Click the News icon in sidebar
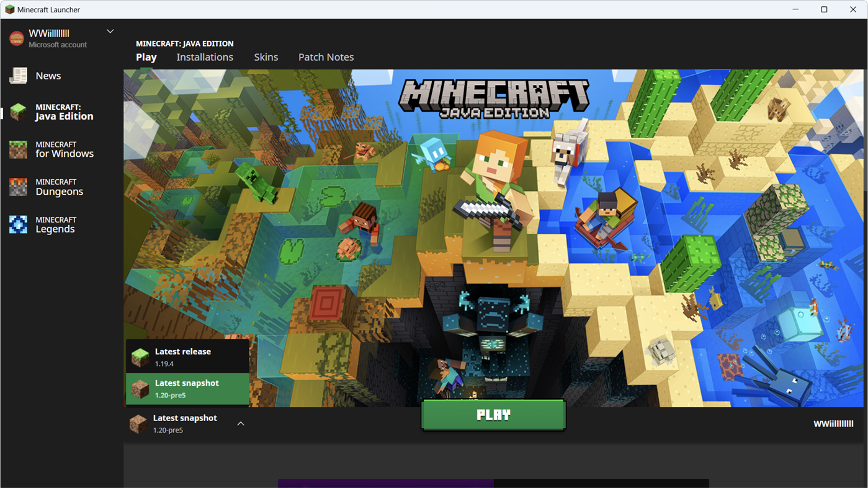868x488 pixels. (x=17, y=75)
